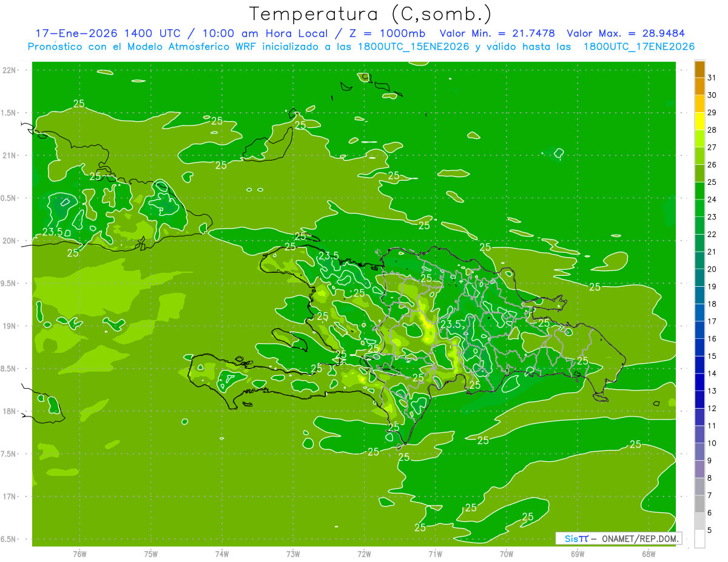Click the "76W" longitude axis label
This screenshot has width=728, height=562.
click(x=79, y=554)
